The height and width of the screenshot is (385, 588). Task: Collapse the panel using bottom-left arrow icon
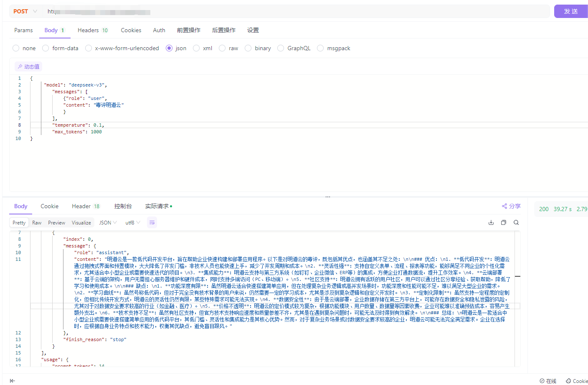click(13, 380)
